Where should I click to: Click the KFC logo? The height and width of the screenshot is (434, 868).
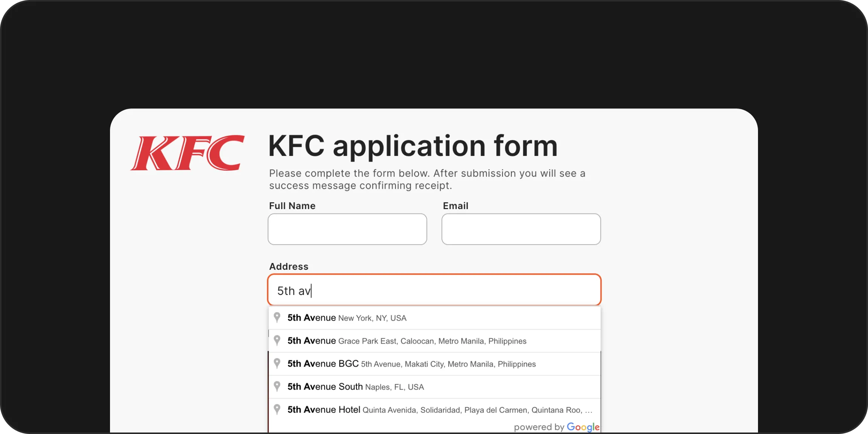187,153
